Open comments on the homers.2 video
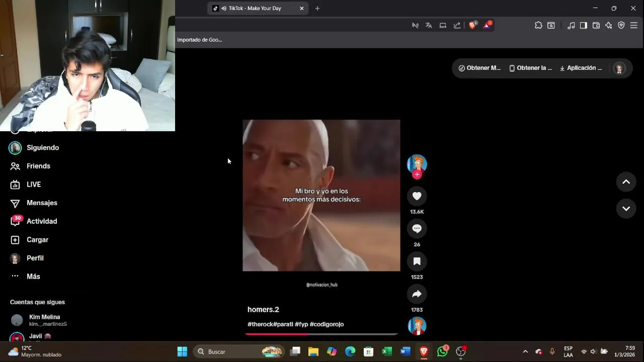This screenshot has height=362, width=644. coord(417,229)
